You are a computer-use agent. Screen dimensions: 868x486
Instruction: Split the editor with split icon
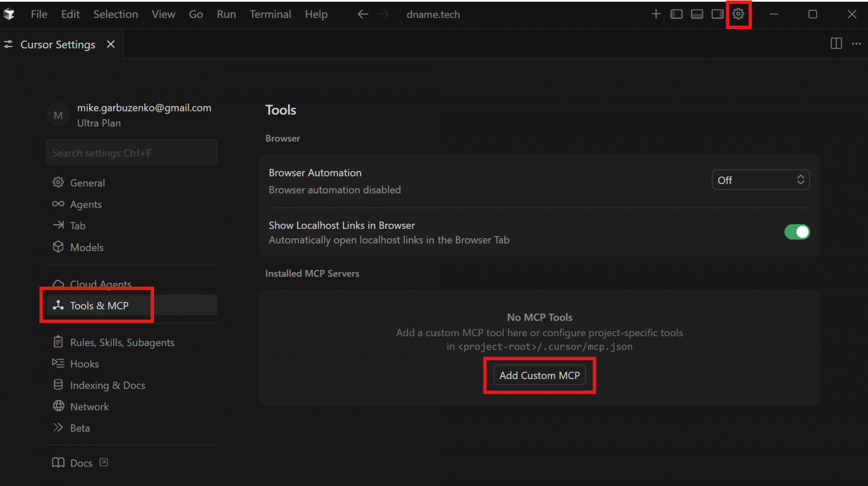pos(836,43)
